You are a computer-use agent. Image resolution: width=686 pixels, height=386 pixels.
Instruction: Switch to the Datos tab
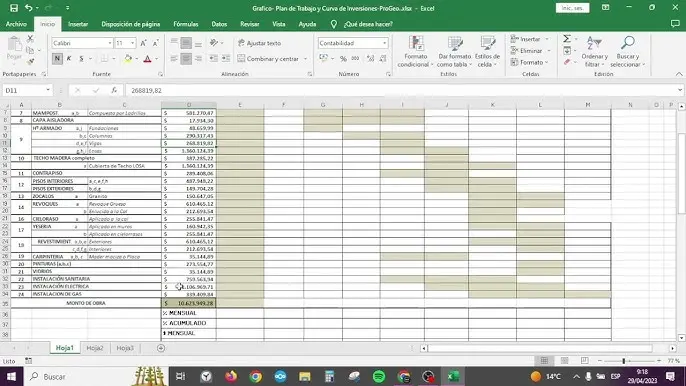pos(219,24)
